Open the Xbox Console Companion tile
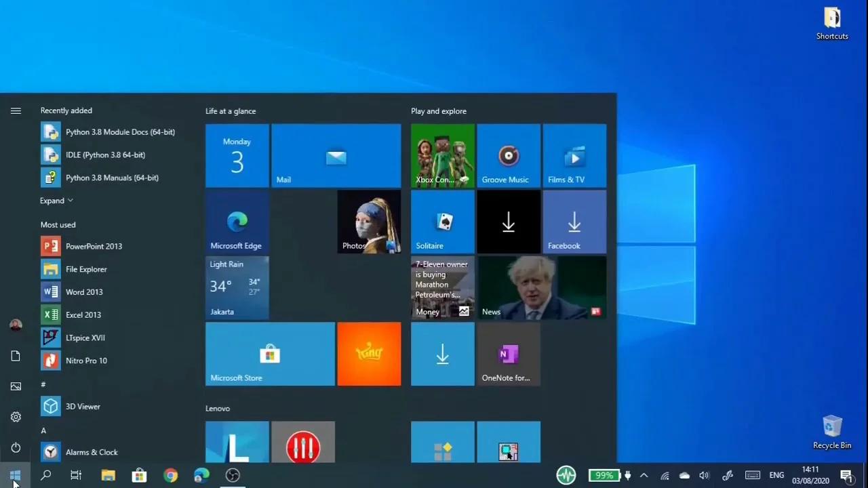868x488 pixels. 442,156
